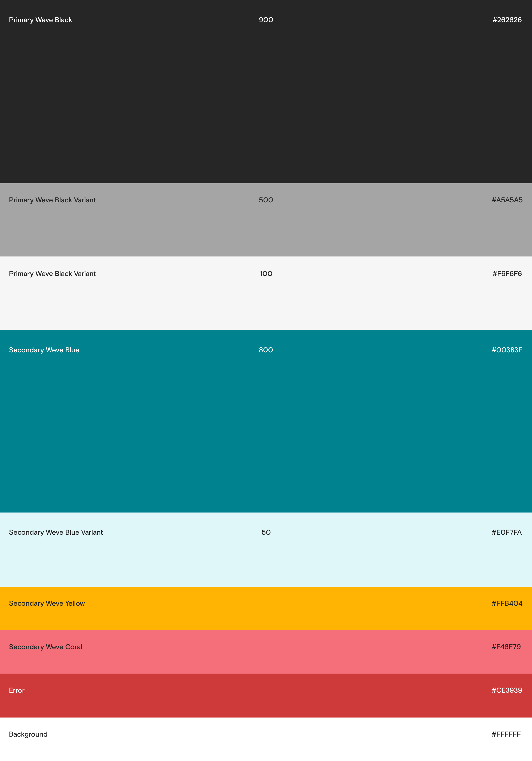Select the hex code #262626

[x=507, y=20]
